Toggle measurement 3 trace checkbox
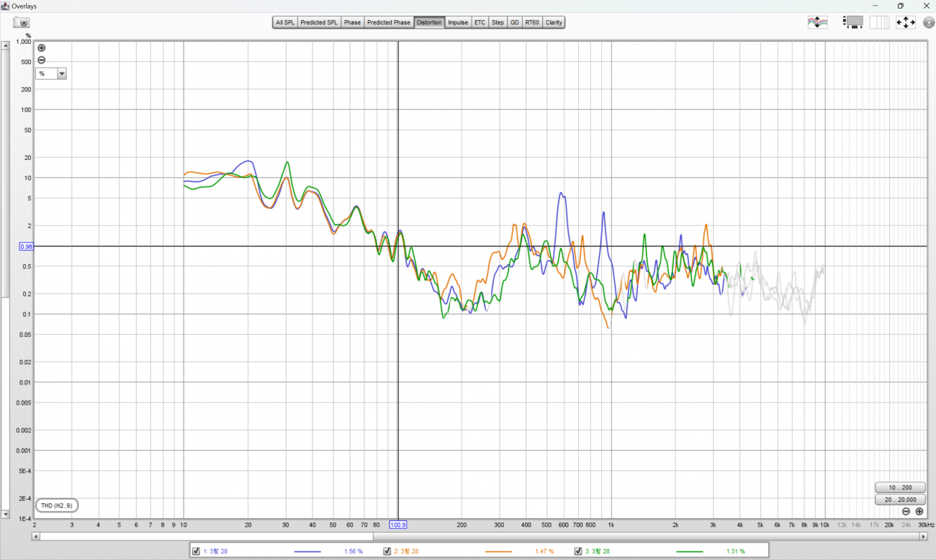The image size is (936, 560). tap(578, 551)
